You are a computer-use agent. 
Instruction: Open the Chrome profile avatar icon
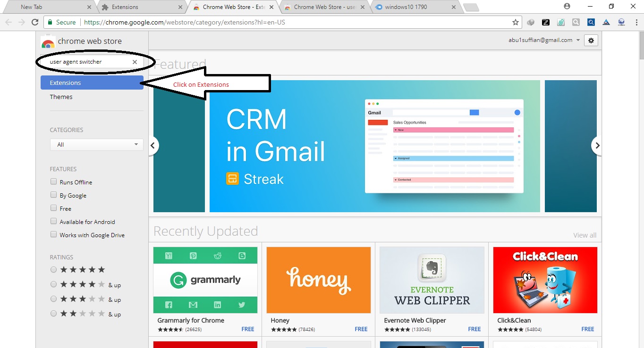coord(567,7)
